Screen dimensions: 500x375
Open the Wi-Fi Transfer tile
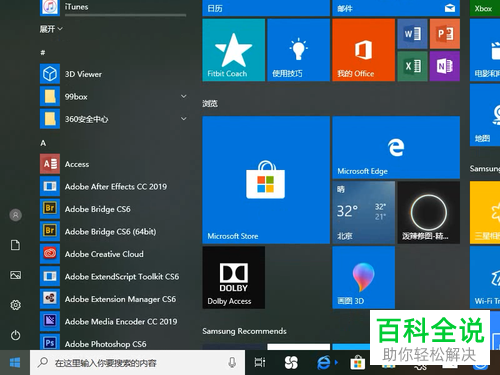pyautogui.click(x=485, y=277)
